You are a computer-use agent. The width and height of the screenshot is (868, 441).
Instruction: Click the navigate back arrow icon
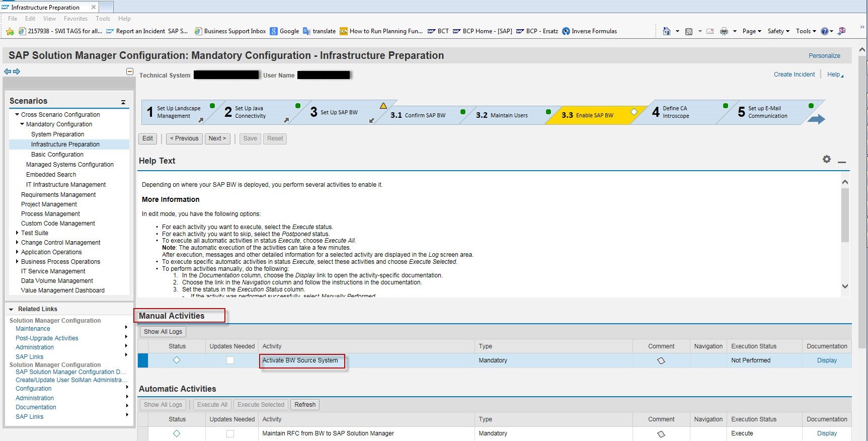pyautogui.click(x=7, y=71)
